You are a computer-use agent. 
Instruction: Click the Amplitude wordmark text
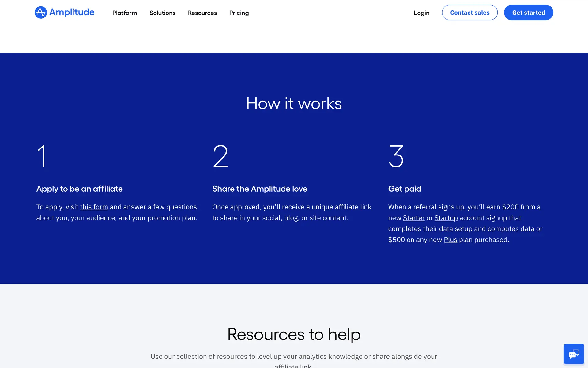pyautogui.click(x=72, y=13)
